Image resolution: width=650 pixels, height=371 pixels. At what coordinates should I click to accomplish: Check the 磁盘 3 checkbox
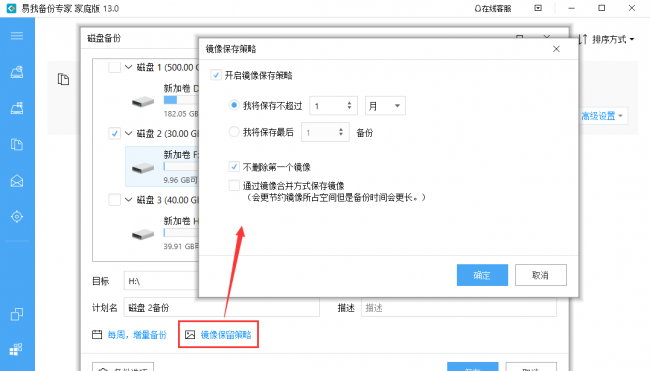(x=114, y=200)
